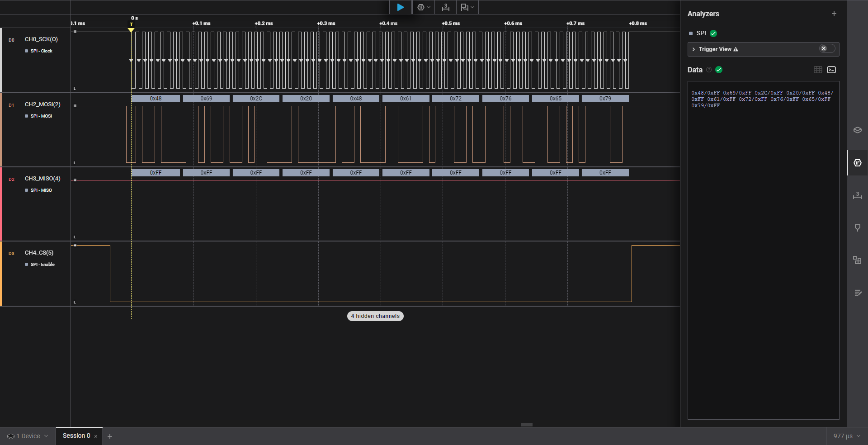Open the Measurements panel in the right sidebar
Screen dimensions: 868x445
(x=857, y=195)
